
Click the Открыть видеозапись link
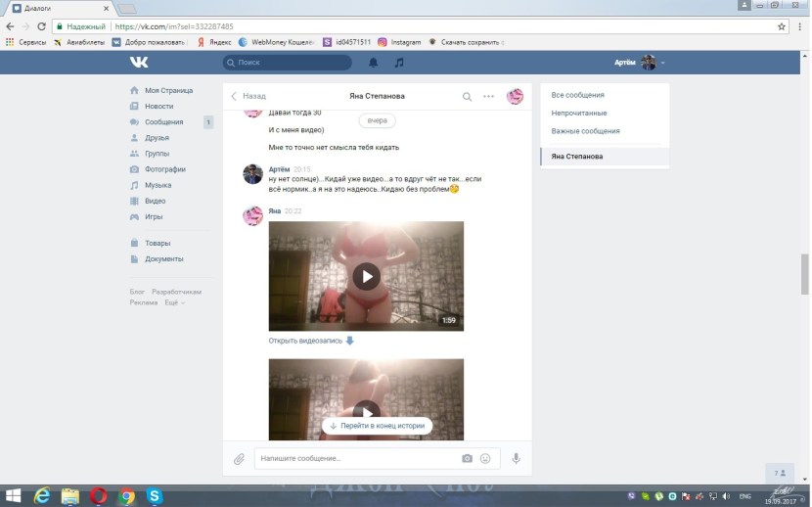click(305, 341)
